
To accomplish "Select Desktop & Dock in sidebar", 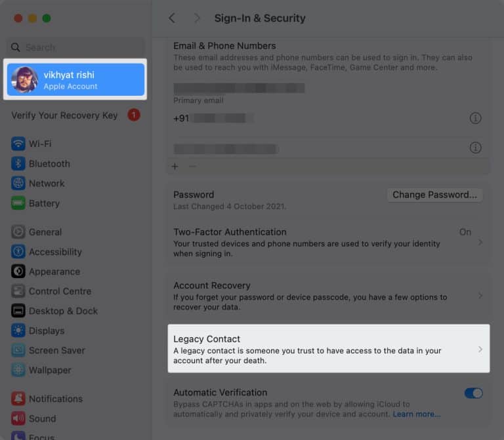I will pos(62,311).
